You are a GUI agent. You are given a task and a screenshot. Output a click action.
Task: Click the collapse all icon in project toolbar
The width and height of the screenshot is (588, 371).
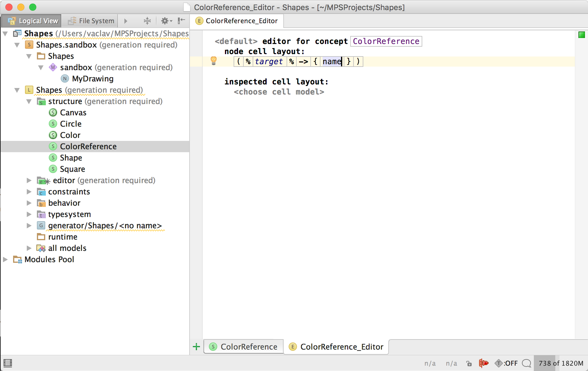tap(147, 21)
